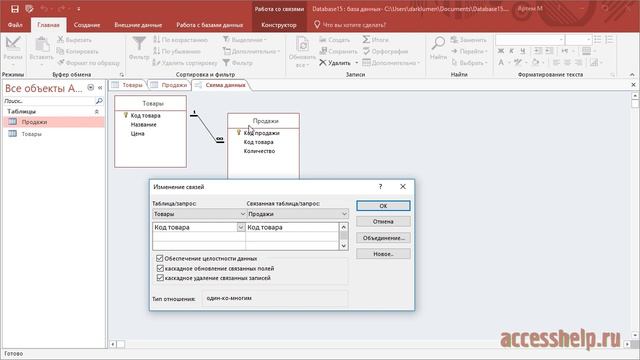The height and width of the screenshot is (360, 640).
Task: Switch to the Товары document tab
Action: click(x=128, y=85)
